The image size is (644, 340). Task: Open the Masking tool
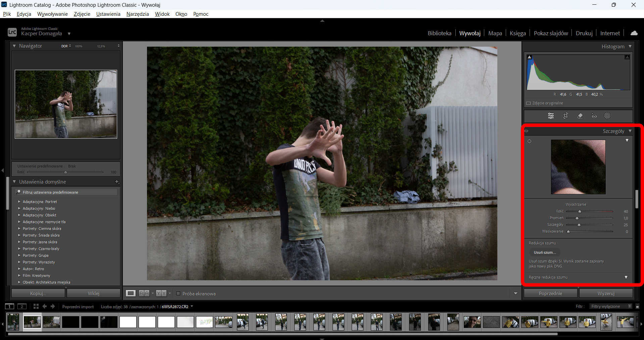[x=607, y=116]
